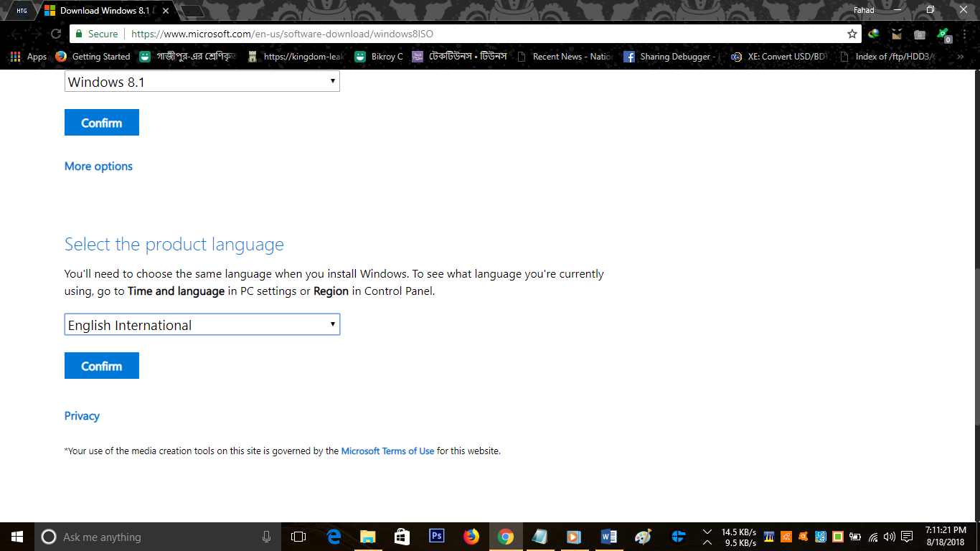View the Secure site information lock
The height and width of the screenshot is (551, 980).
(95, 34)
